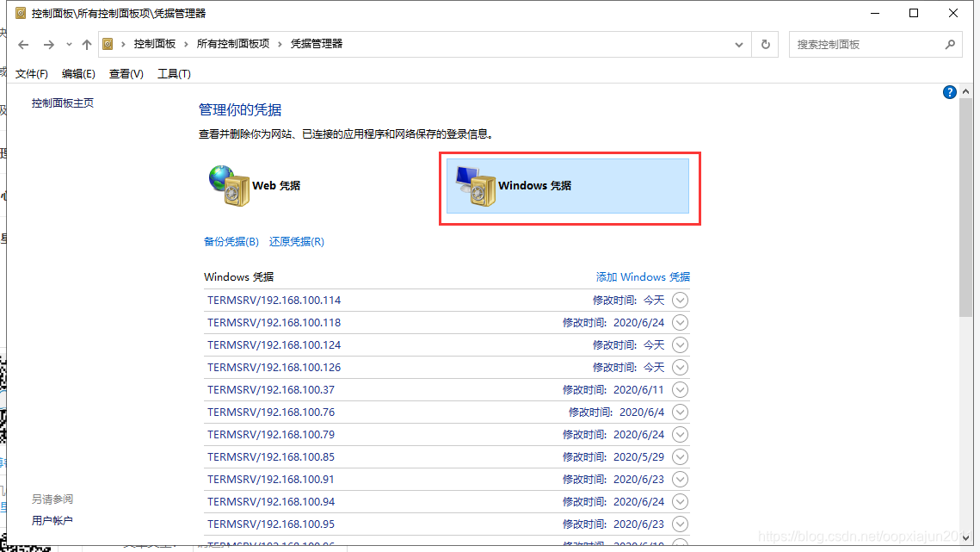The height and width of the screenshot is (552, 980).
Task: Open the 文件(F) menu
Action: tap(31, 74)
